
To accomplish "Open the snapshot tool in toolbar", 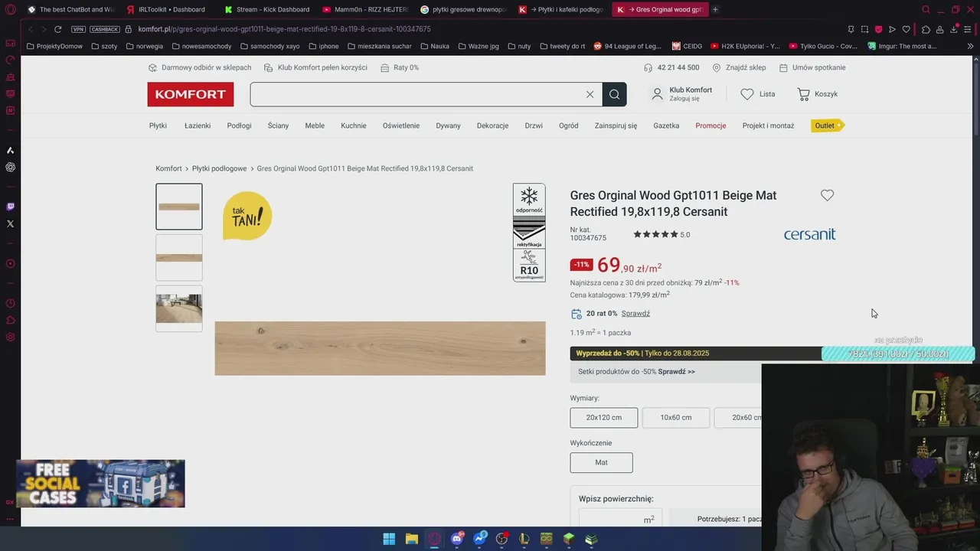I will point(864,29).
